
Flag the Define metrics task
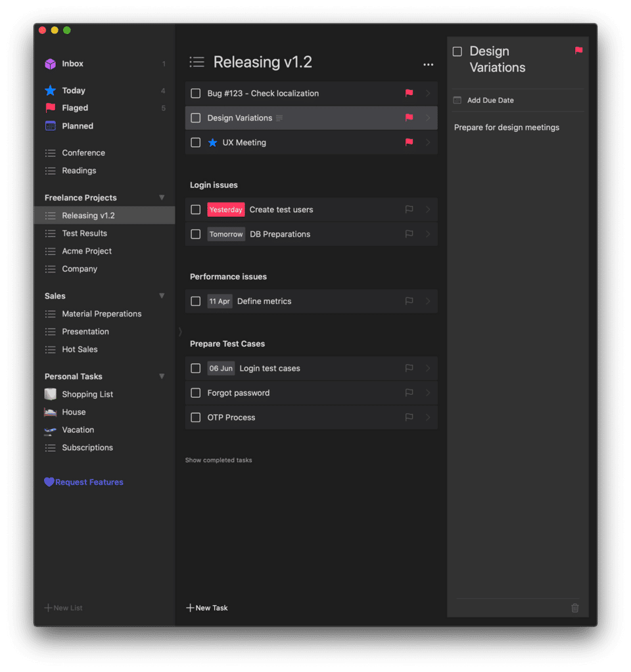point(409,301)
